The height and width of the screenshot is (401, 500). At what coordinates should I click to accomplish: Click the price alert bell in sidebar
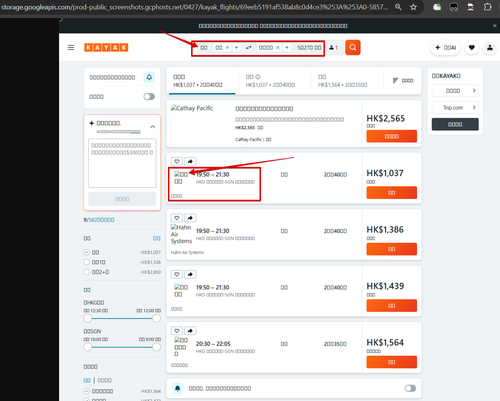[149, 77]
